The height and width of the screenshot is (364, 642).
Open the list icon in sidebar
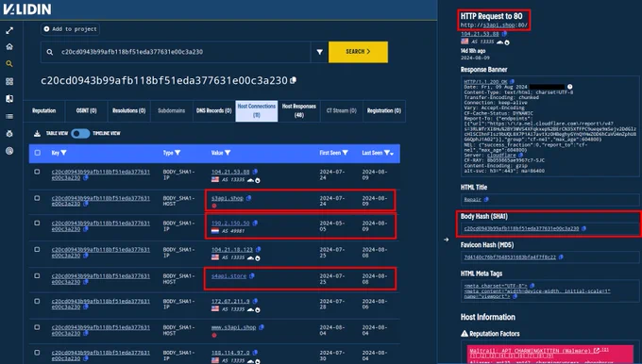click(9, 117)
